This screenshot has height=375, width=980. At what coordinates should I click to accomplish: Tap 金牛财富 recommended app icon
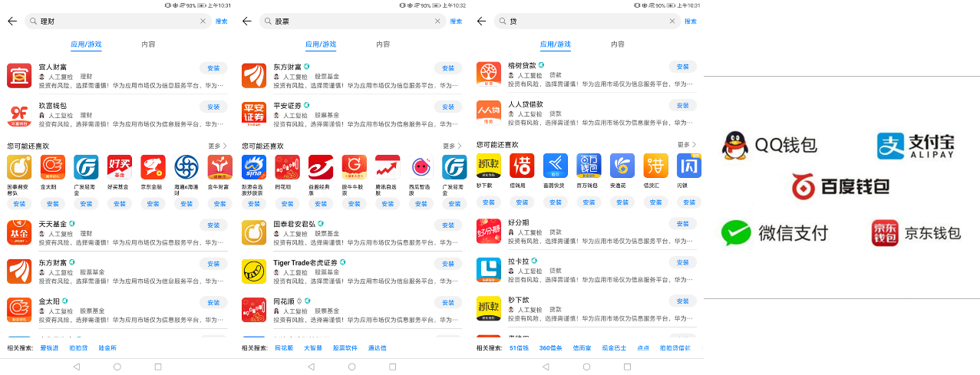click(x=219, y=166)
